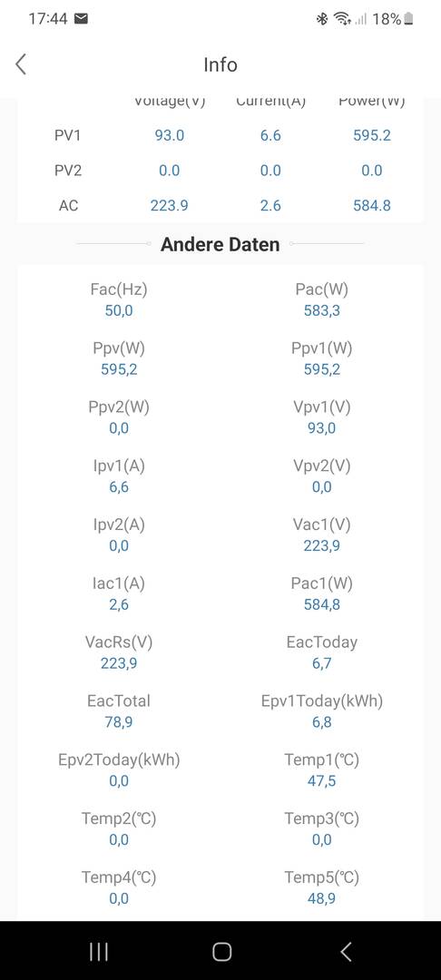Viewport: 441px width, 980px height.
Task: Tap the Temp5(℃) reading 48,9
Action: pos(322,898)
